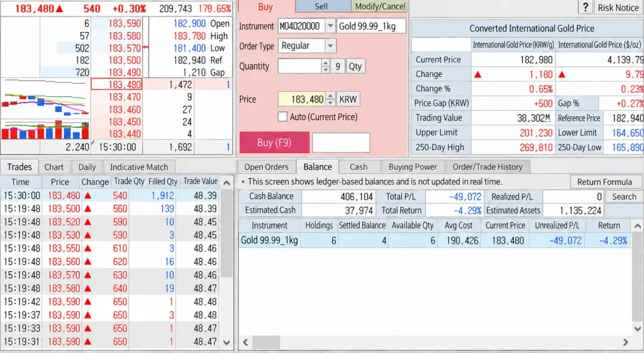Click the Total P/L value -49,072
644x353 pixels.
pos(465,196)
